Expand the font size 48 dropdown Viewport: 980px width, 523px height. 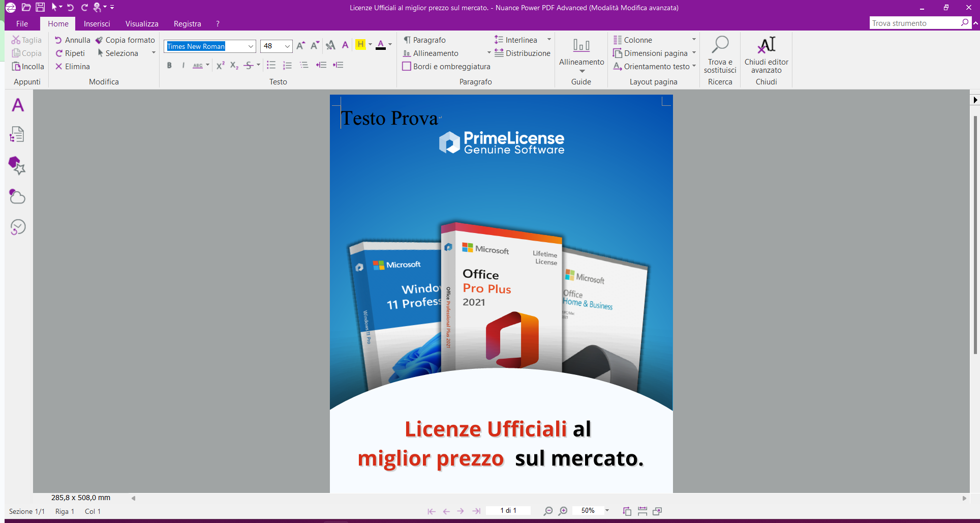[287, 46]
